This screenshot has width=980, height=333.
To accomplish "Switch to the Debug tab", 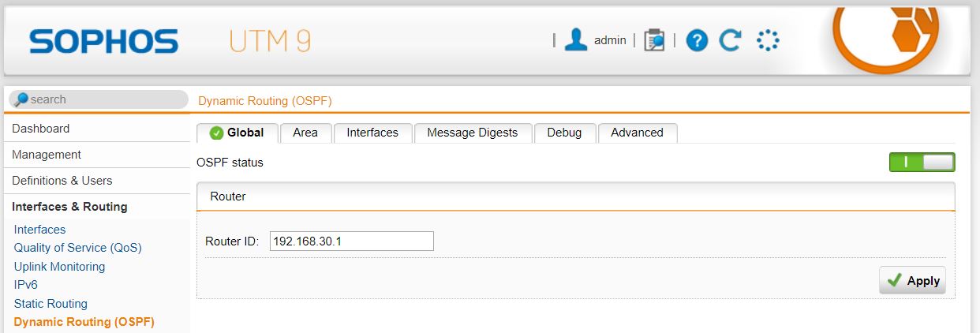I will (x=564, y=133).
